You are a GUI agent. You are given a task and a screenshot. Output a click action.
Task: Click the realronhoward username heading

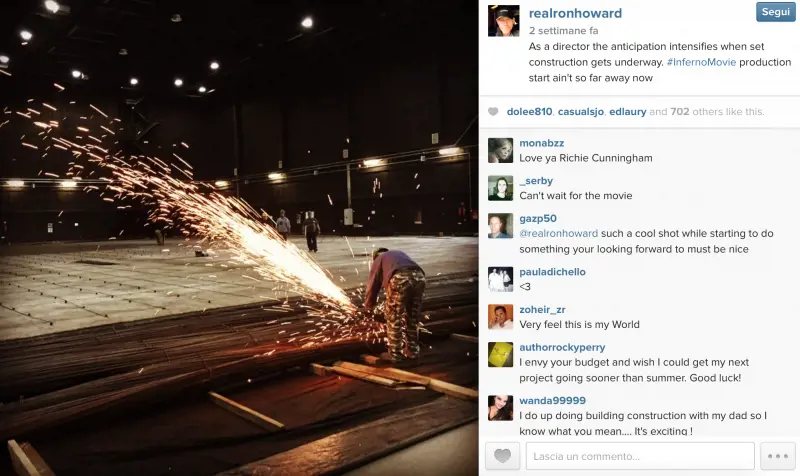[575, 13]
